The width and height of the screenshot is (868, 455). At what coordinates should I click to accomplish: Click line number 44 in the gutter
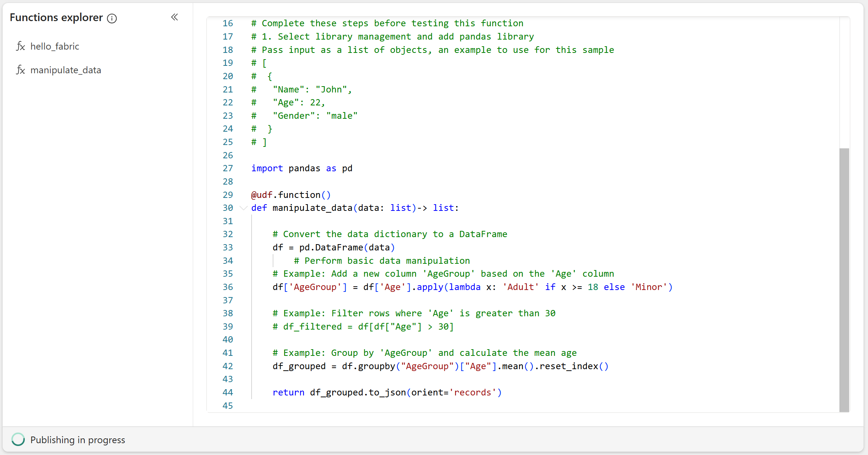228,392
